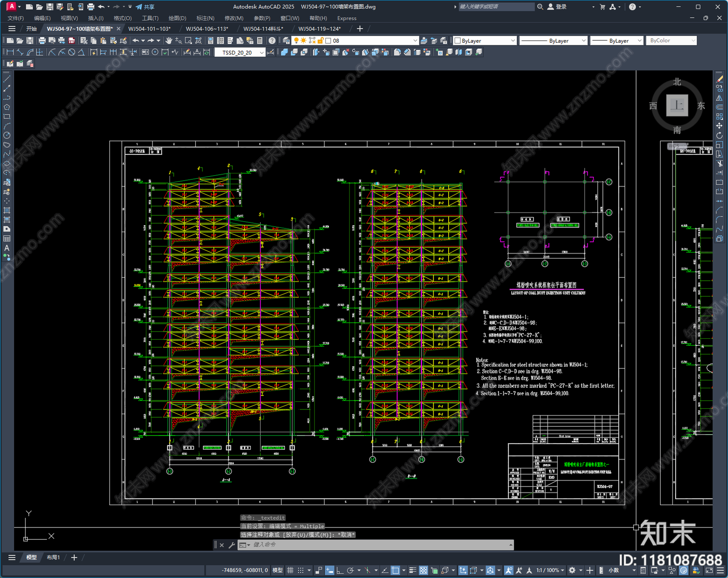Select the Erase tool in modify toolbar
The width and height of the screenshot is (728, 578).
(719, 79)
